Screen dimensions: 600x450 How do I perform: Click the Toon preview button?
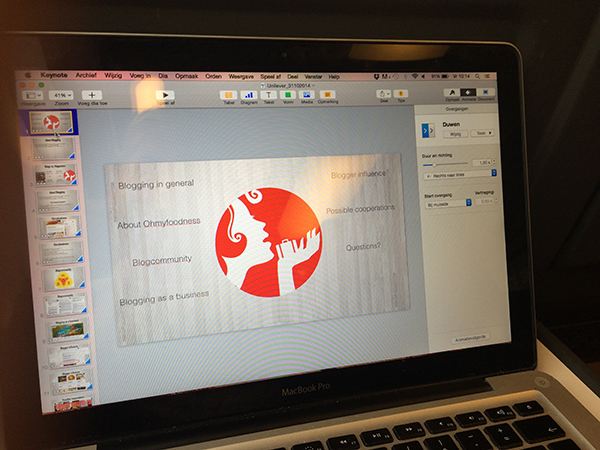click(x=483, y=133)
